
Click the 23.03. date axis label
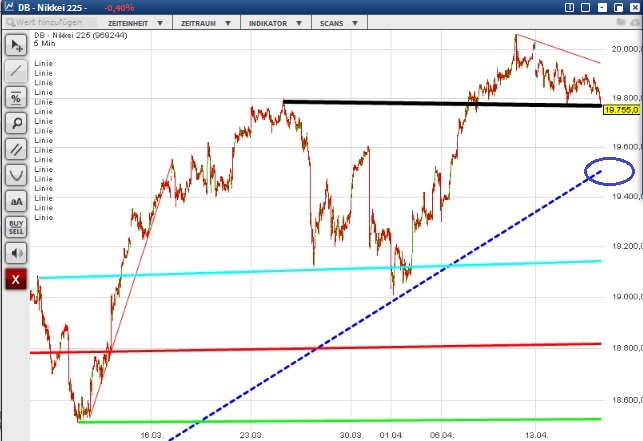(251, 435)
